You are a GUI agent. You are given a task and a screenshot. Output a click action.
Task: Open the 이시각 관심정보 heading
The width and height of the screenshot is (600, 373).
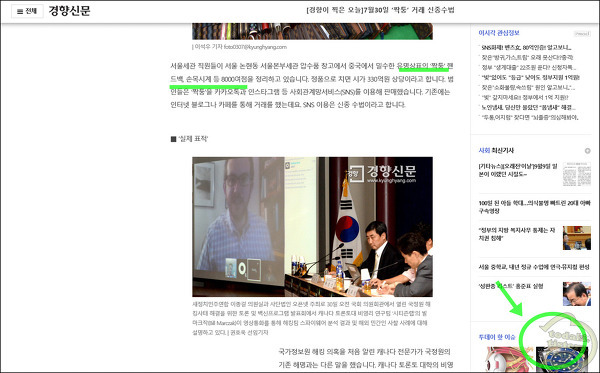(499, 33)
